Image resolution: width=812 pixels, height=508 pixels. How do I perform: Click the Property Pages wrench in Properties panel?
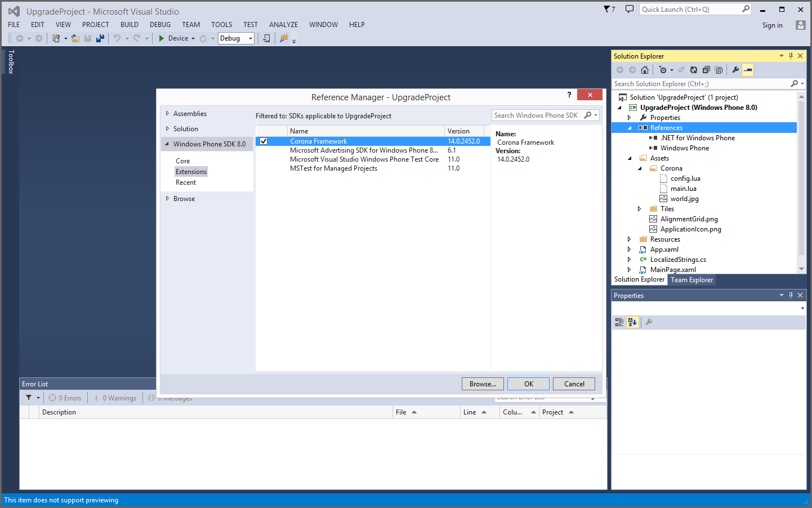click(649, 322)
